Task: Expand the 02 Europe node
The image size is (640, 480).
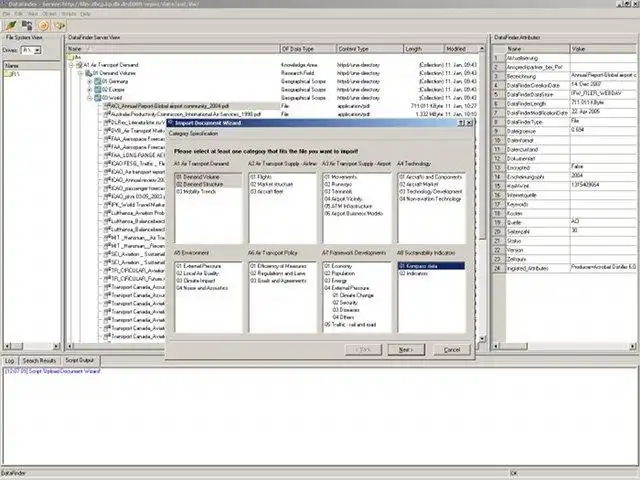Action: coord(89,89)
